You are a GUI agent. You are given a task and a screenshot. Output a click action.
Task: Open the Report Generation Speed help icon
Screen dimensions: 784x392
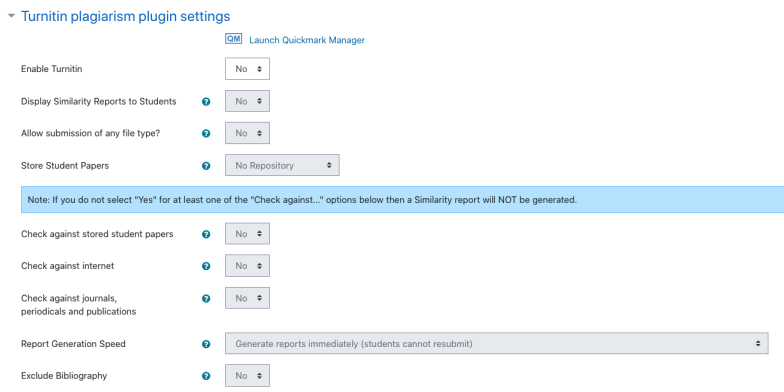click(x=206, y=344)
